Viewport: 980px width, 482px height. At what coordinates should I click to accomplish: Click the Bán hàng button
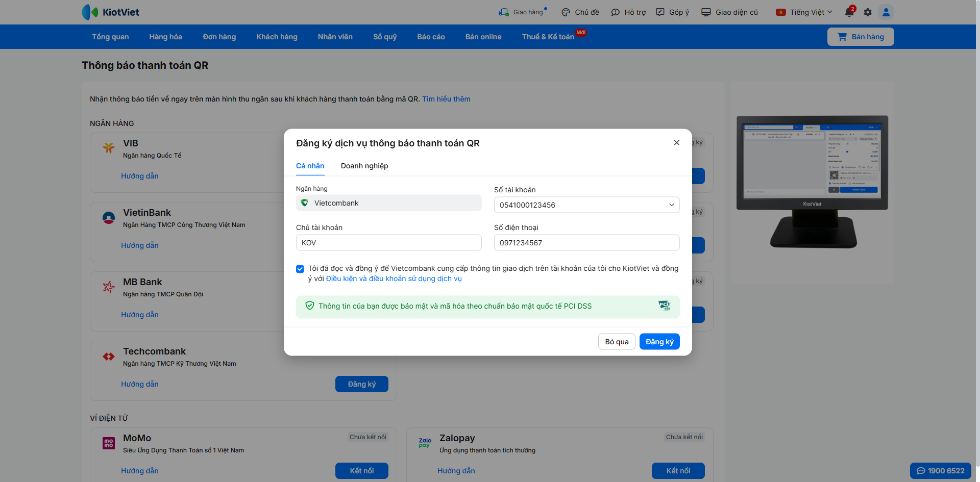pos(861,37)
